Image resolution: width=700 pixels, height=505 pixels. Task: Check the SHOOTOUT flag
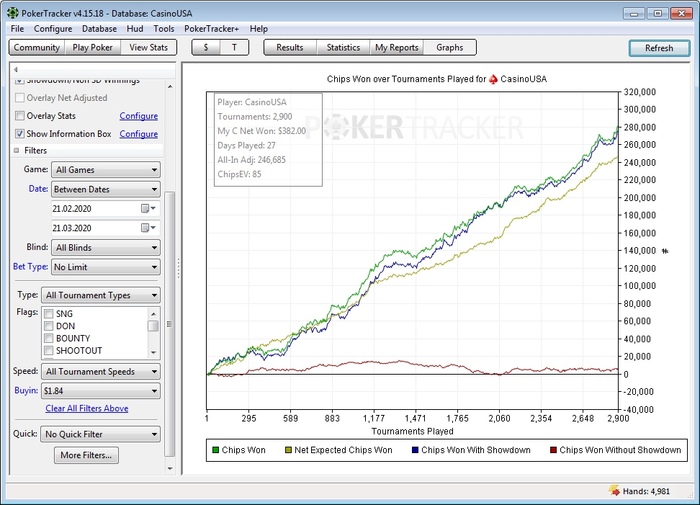click(49, 351)
